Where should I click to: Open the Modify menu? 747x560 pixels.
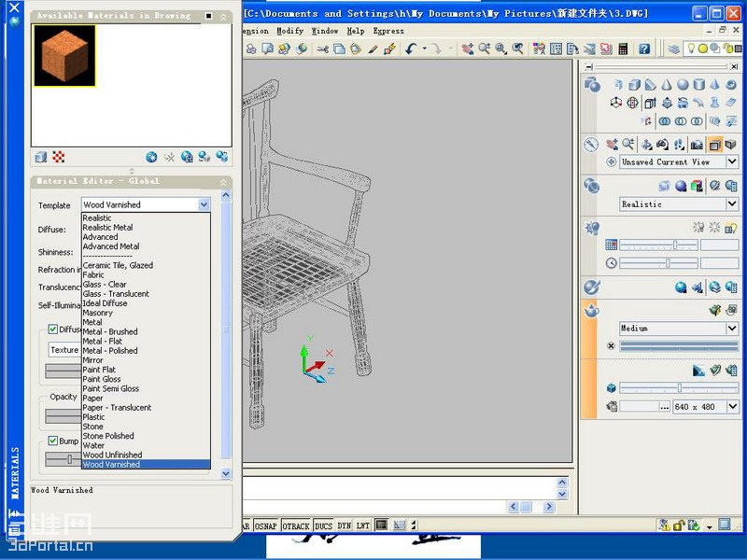coord(289,31)
